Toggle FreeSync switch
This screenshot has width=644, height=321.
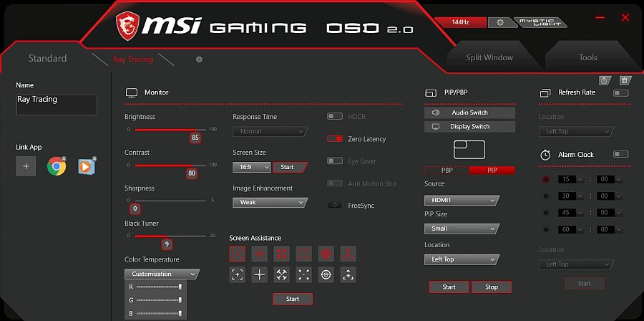(x=335, y=205)
